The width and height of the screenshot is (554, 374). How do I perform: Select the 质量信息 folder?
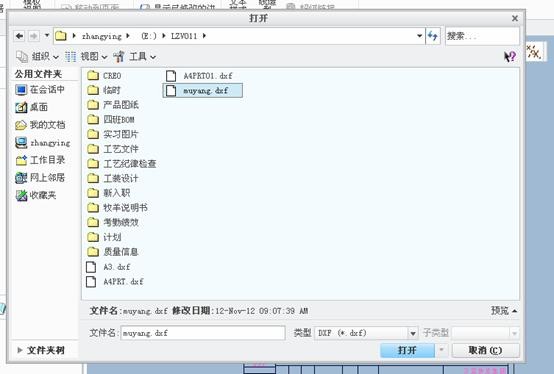pyautogui.click(x=113, y=252)
